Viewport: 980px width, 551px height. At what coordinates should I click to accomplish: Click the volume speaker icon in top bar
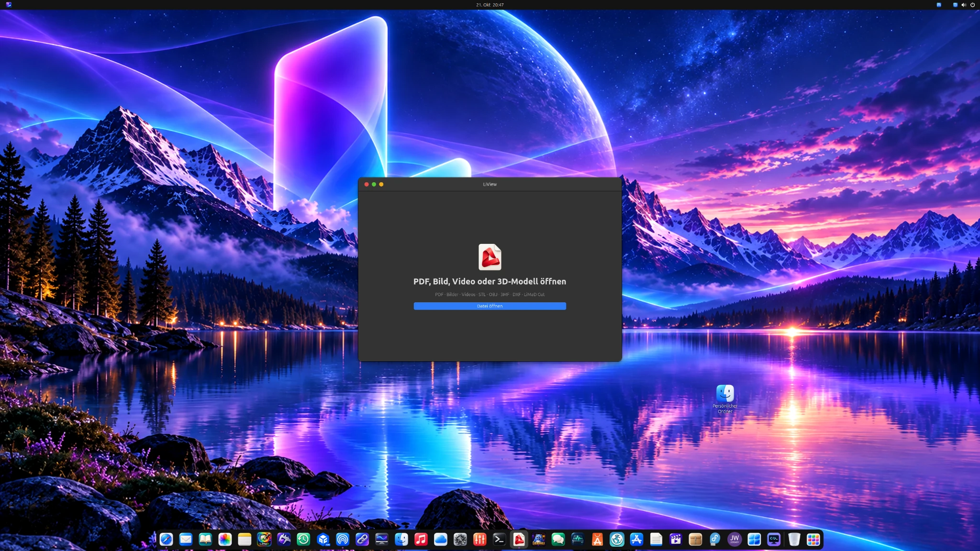pos(964,5)
